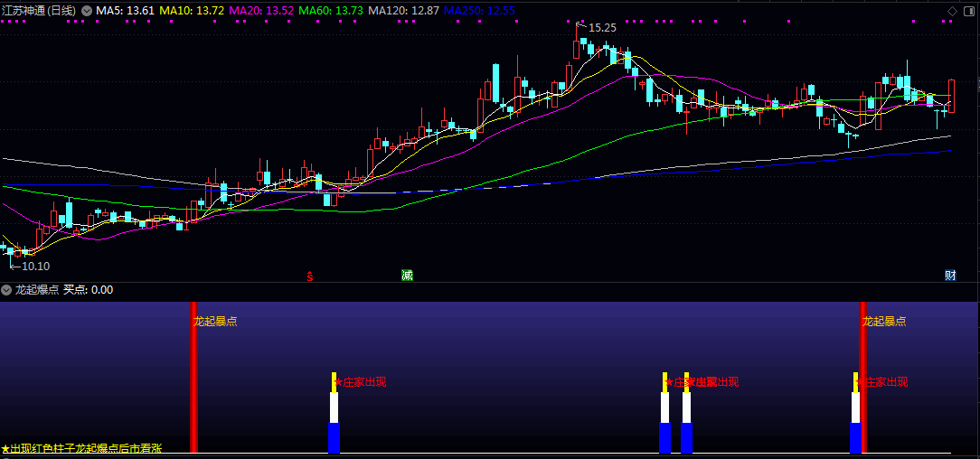
Task: Click the 10.10 low price label
Action: point(35,266)
